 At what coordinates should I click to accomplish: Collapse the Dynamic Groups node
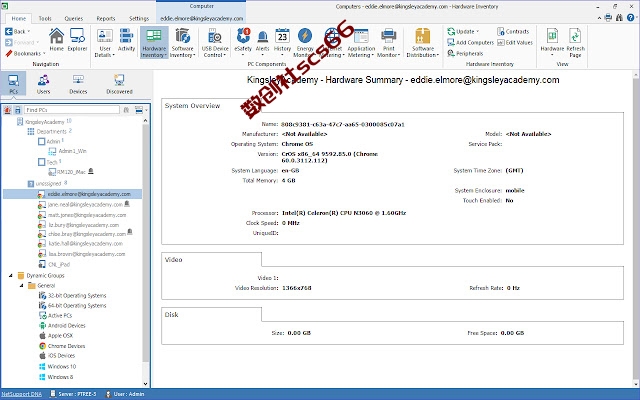click(11, 276)
